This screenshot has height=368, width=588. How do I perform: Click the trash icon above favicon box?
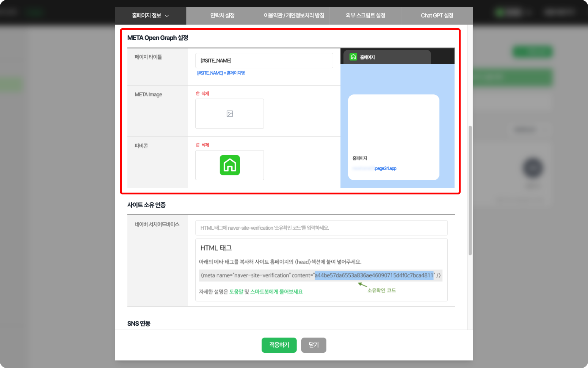[x=198, y=145]
